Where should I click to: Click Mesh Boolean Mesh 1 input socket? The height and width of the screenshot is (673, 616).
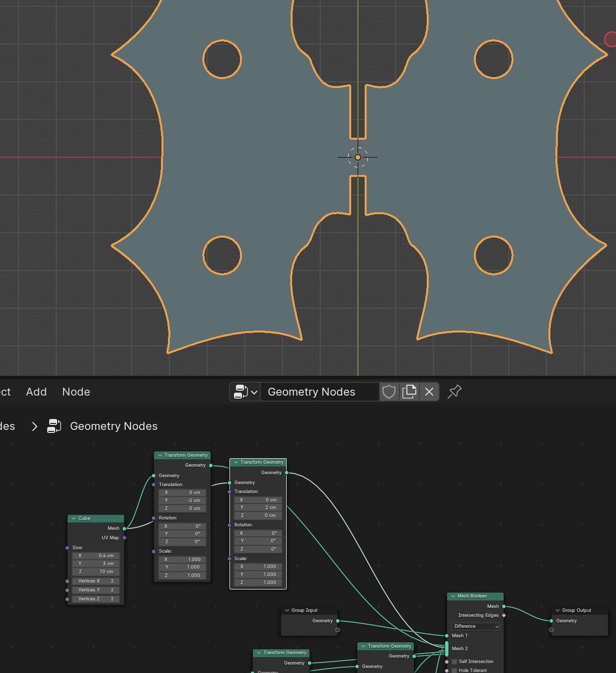(x=447, y=636)
